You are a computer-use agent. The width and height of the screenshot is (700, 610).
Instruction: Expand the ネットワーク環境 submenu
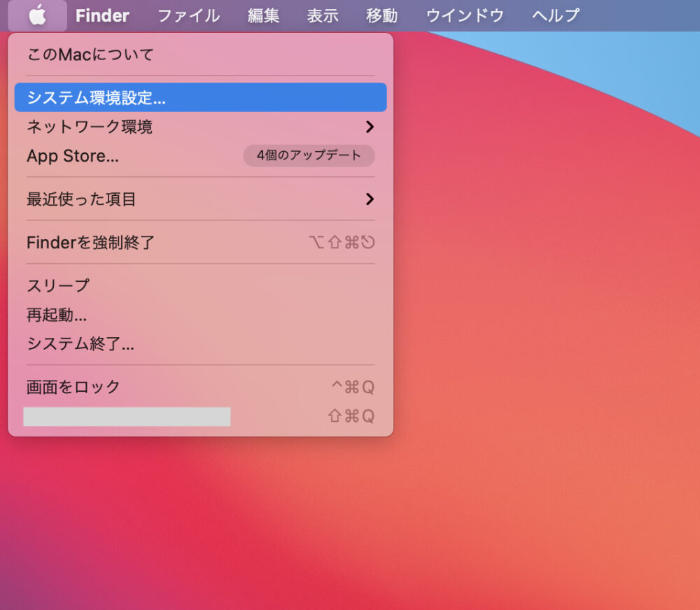[200, 127]
